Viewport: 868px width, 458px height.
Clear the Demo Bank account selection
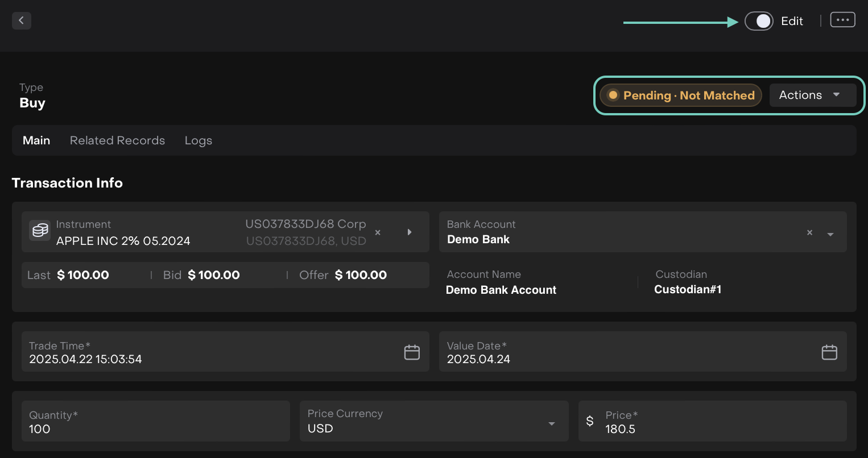tap(809, 232)
